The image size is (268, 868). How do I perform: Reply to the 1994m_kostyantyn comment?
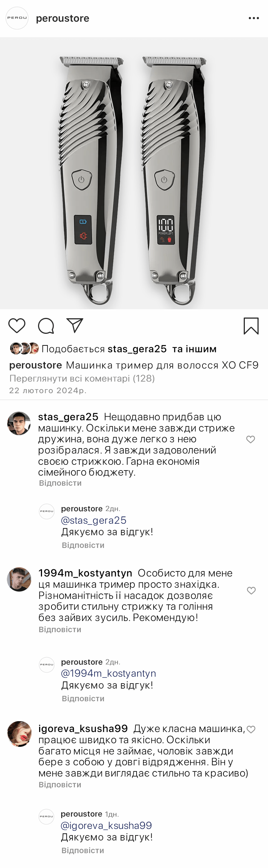pyautogui.click(x=60, y=630)
